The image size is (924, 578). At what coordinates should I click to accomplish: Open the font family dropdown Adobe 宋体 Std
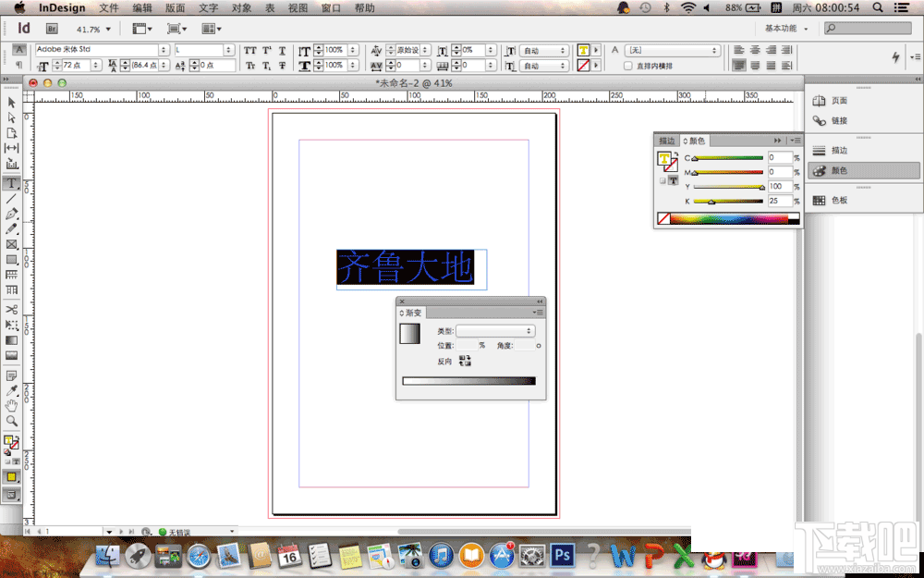point(164,50)
